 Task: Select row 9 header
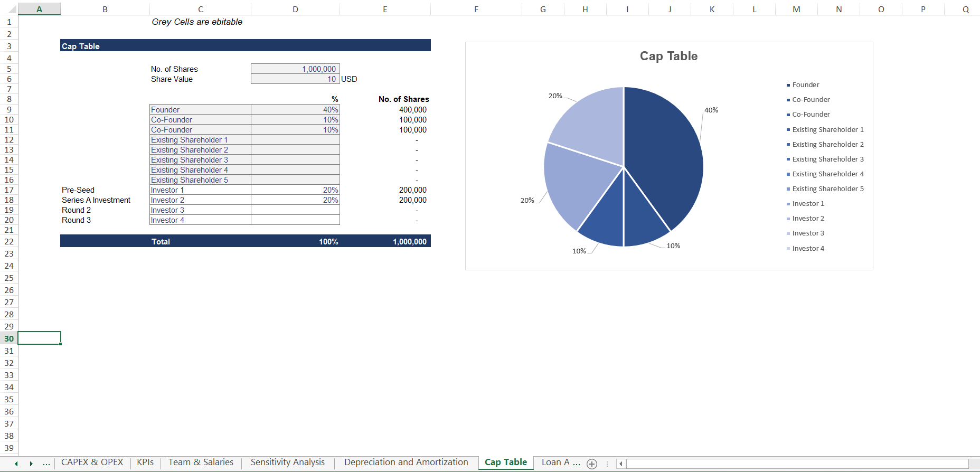coord(9,109)
